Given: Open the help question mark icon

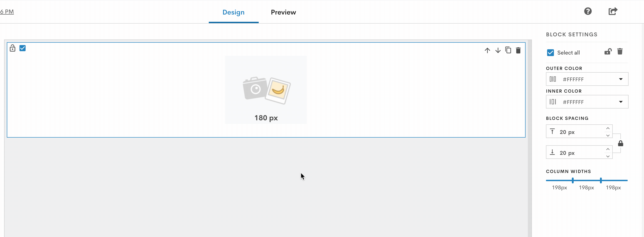Looking at the screenshot, I should pos(588,11).
